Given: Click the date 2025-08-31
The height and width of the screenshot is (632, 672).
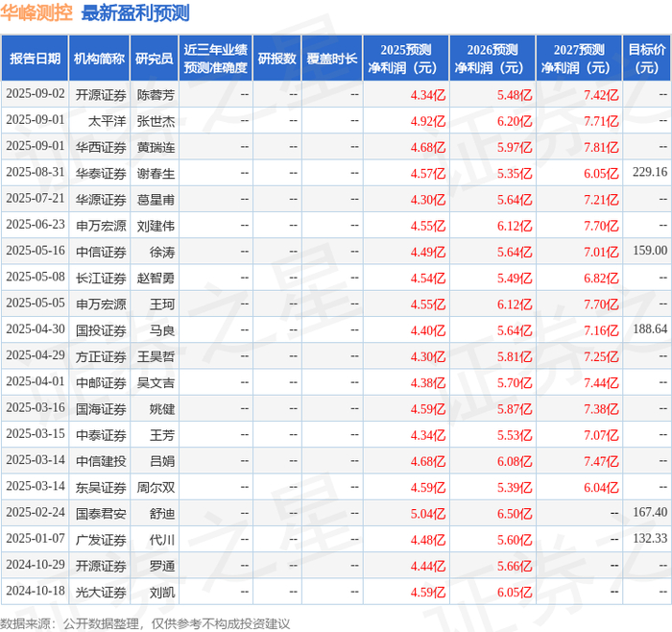Looking at the screenshot, I should 36,172.
